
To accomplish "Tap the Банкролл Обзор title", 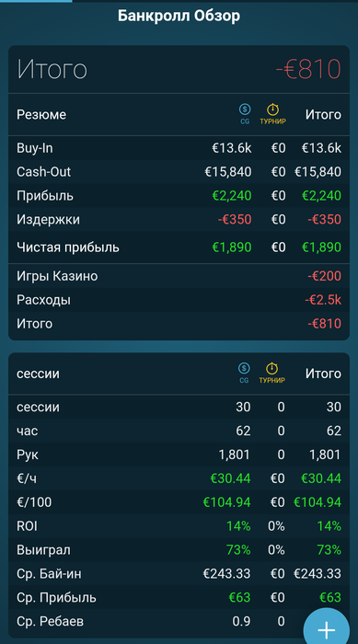I will 179,16.
